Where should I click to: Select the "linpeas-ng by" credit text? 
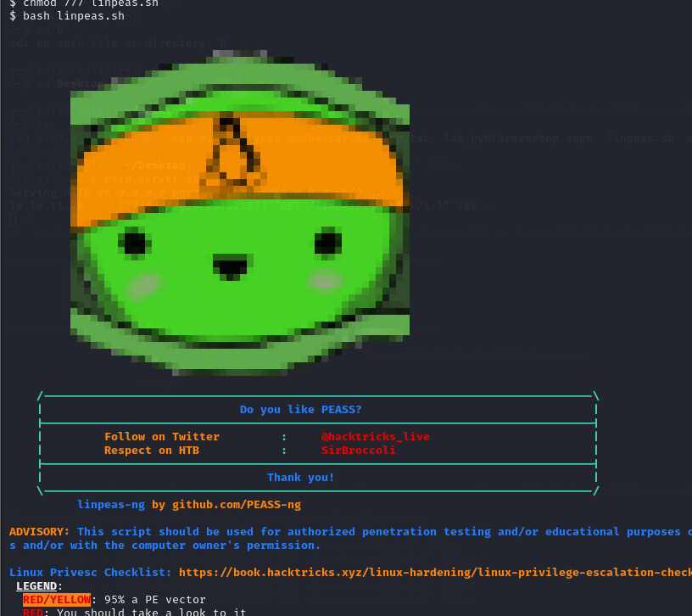121,505
